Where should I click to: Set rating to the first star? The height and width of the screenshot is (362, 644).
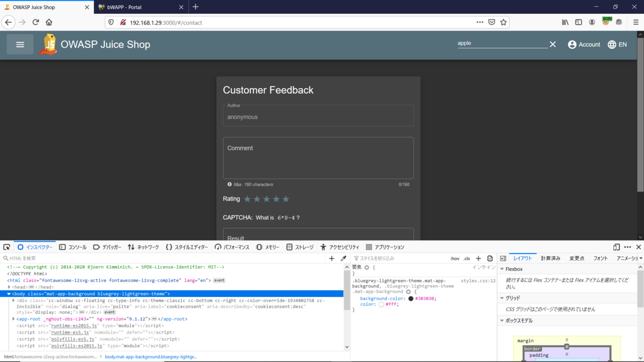(247, 199)
